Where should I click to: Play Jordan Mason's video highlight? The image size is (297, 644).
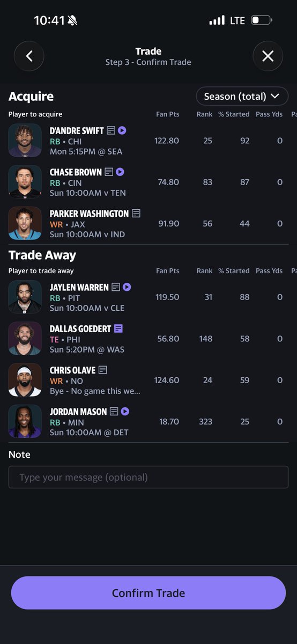(125, 412)
